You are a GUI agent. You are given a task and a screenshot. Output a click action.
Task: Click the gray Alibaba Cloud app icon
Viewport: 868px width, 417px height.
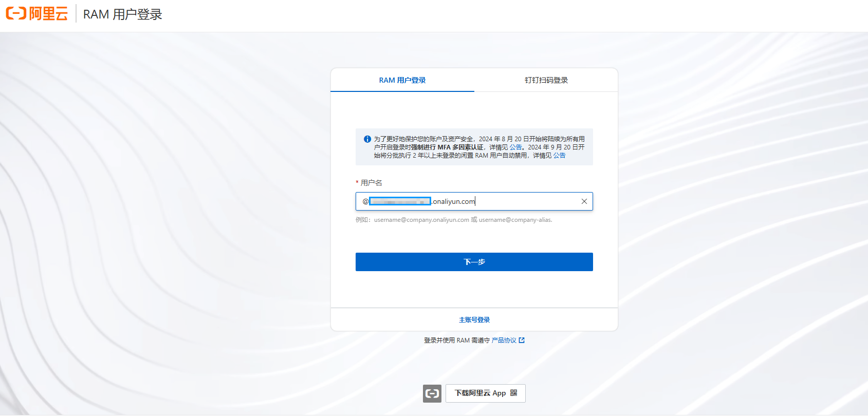pos(432,393)
